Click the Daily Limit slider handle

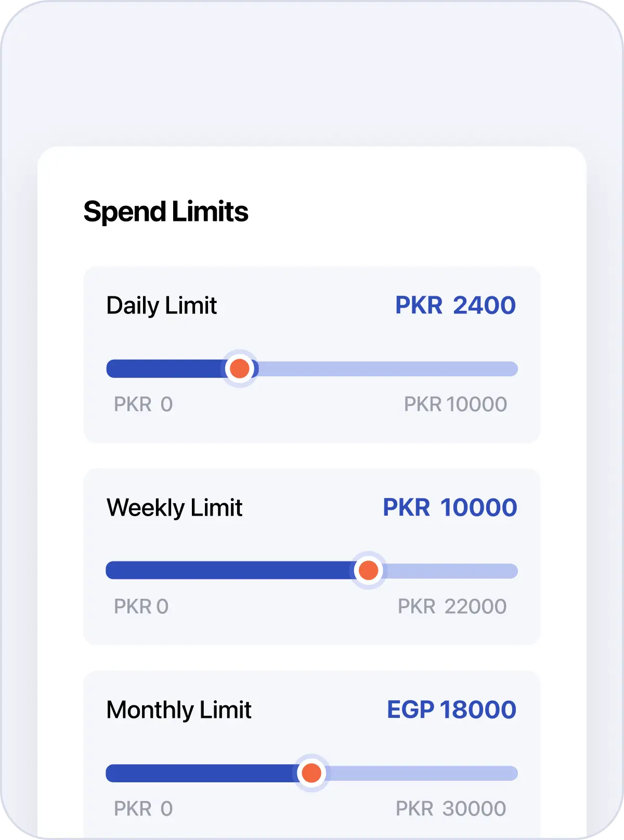coord(240,369)
